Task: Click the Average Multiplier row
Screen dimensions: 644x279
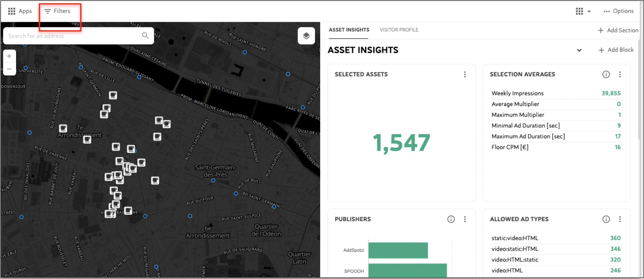Action: coord(556,104)
